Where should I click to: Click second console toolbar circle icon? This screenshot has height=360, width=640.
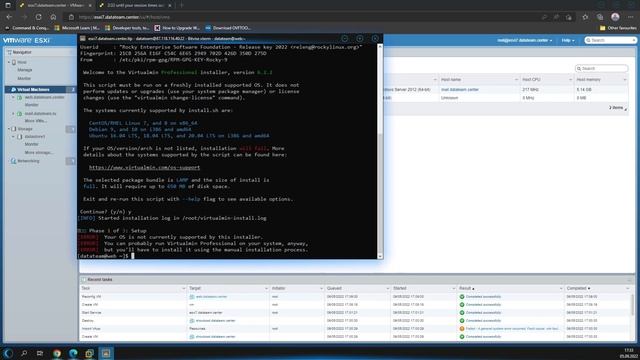[x=360, y=38]
